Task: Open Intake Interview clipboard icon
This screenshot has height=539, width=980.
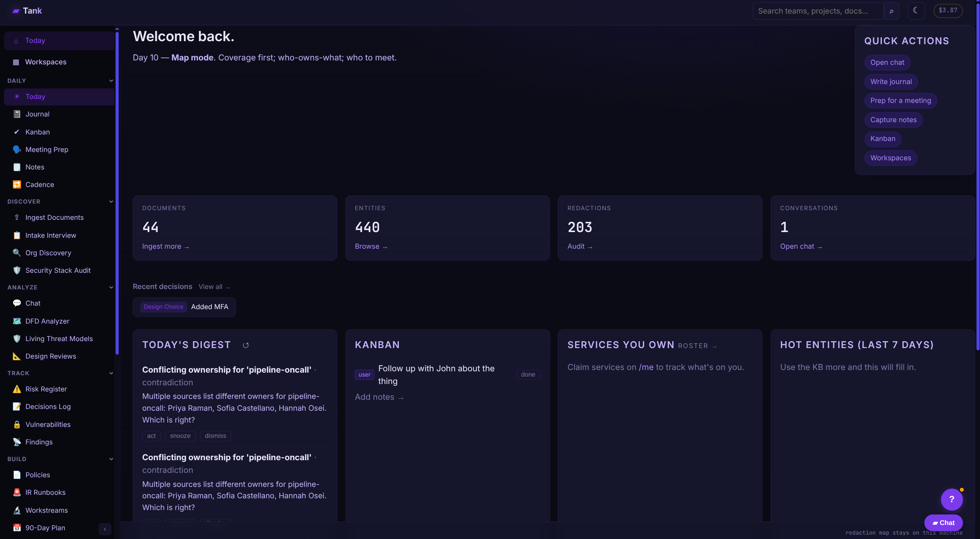Action: coord(17,236)
